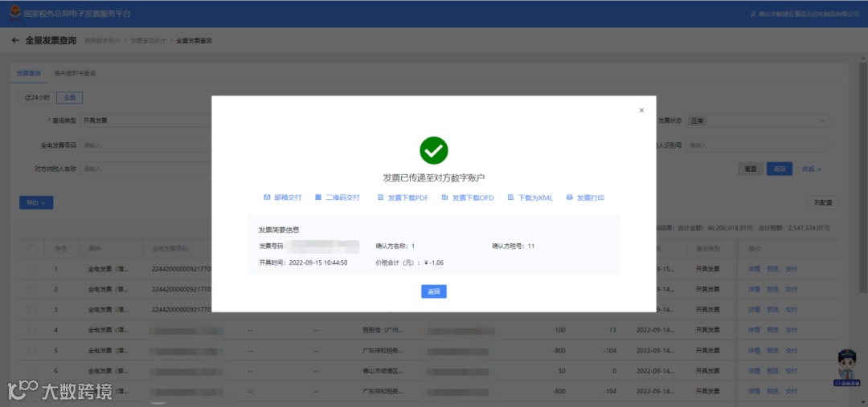Image resolution: width=868 pixels, height=407 pixels.
Task: Click the 操作 column header
Action: [754, 249]
